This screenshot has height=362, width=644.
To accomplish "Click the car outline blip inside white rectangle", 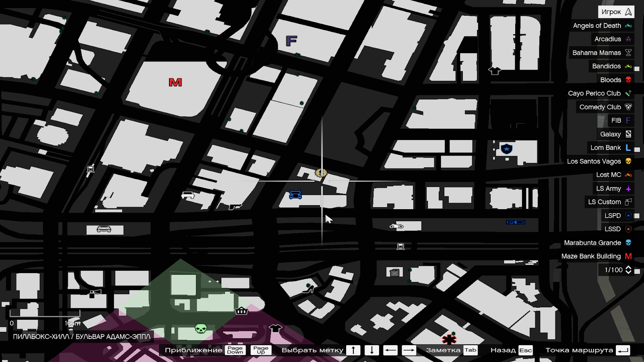I will (104, 229).
